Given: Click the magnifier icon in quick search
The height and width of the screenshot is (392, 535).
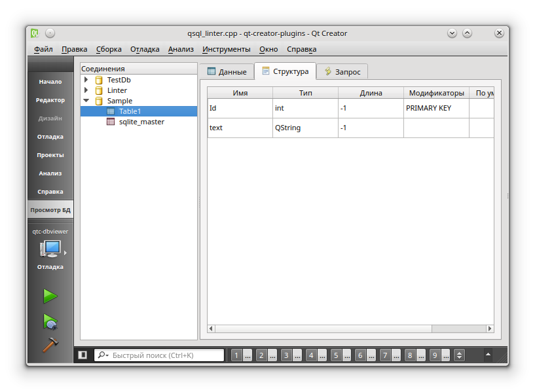Looking at the screenshot, I should (103, 355).
